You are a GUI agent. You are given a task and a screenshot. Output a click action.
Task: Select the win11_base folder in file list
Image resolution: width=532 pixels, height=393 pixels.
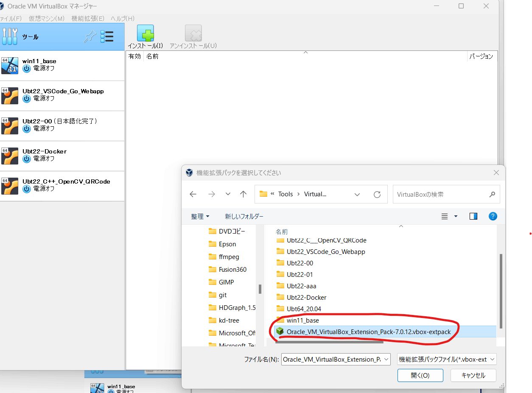point(303,321)
